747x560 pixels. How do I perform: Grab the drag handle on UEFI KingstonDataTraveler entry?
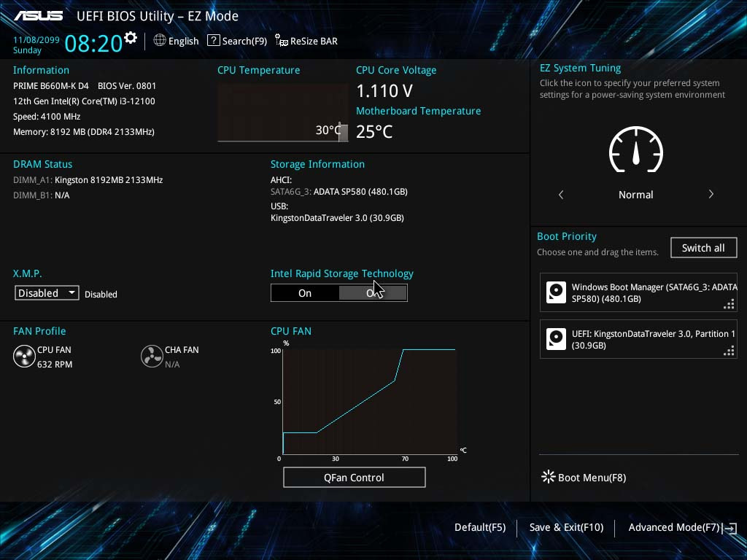(729, 351)
